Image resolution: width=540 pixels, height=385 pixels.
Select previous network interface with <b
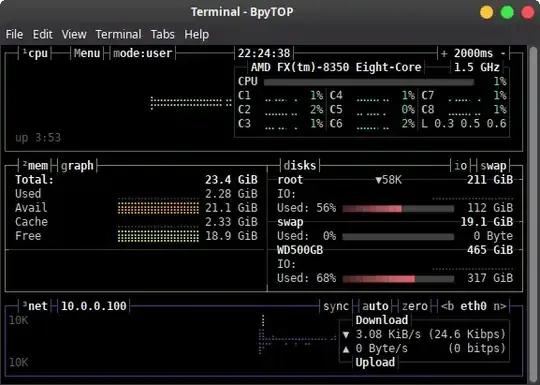tap(447, 306)
